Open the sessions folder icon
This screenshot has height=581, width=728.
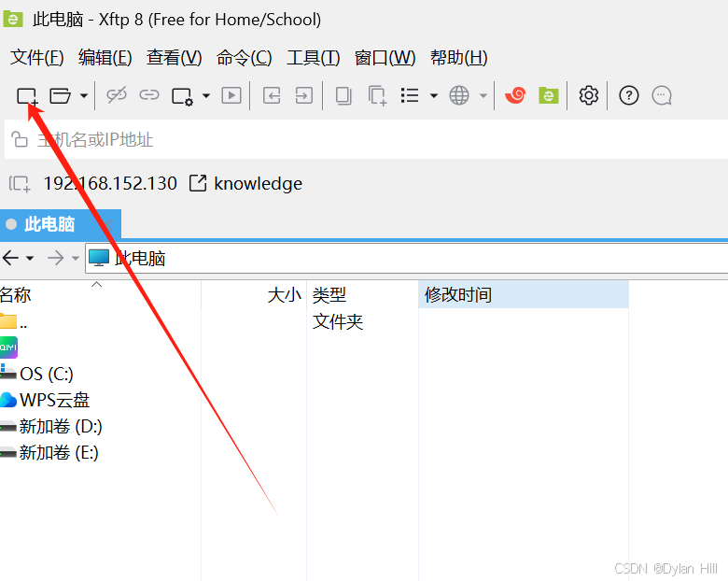tap(60, 96)
